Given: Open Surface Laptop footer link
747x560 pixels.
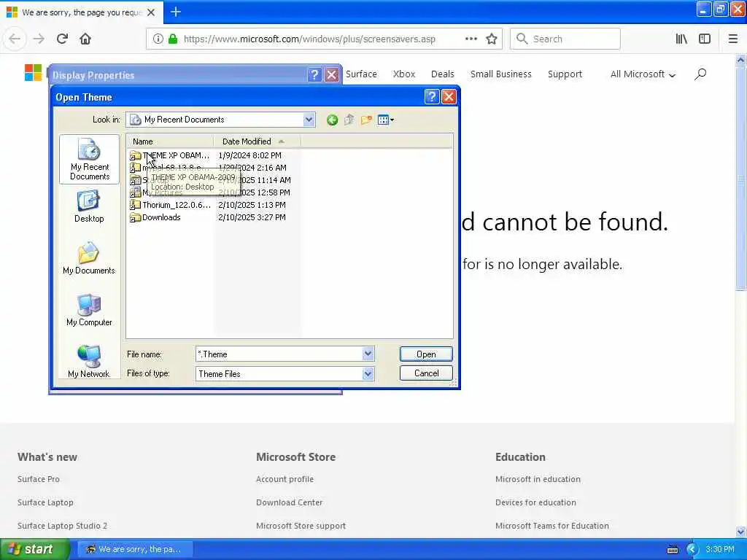Looking at the screenshot, I should point(45,502).
